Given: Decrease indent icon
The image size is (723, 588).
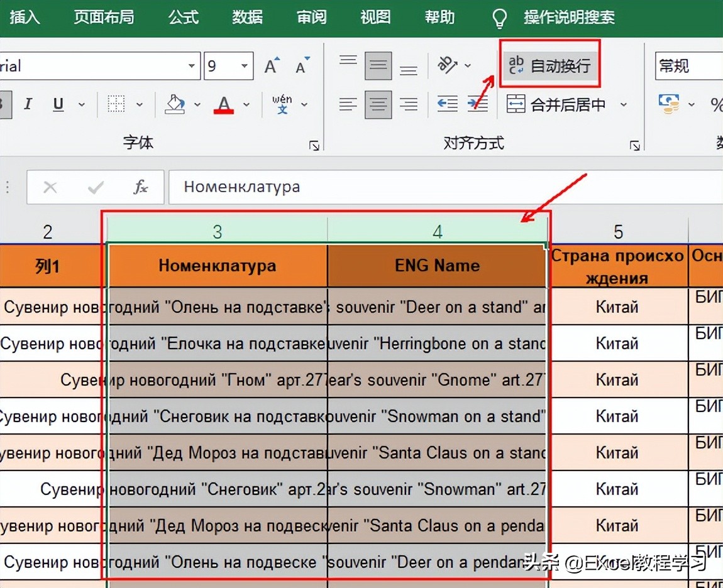Looking at the screenshot, I should [x=447, y=104].
